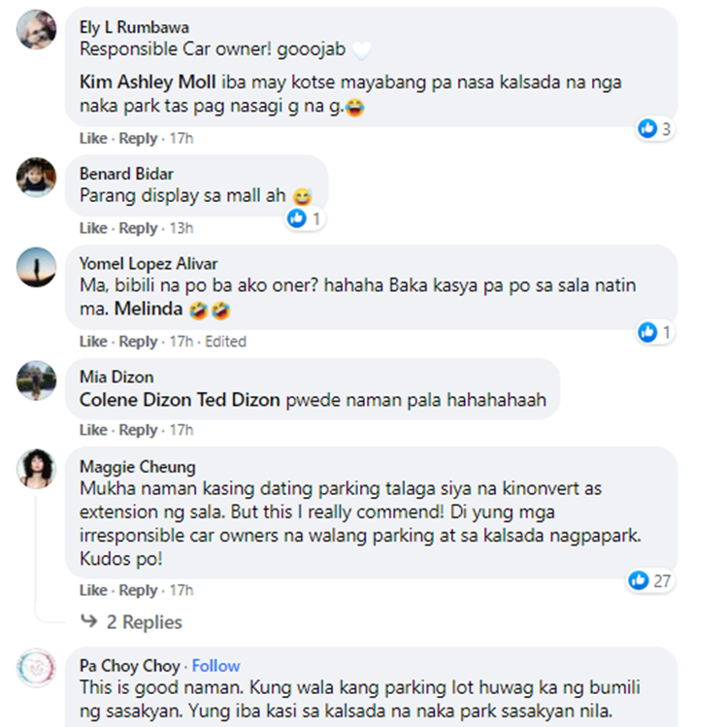The width and height of the screenshot is (728, 727).
Task: Open Mia Dizon's profile picture
Action: coord(36,380)
